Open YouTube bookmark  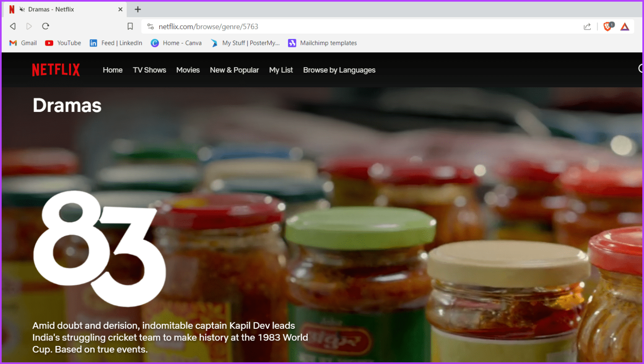[63, 43]
